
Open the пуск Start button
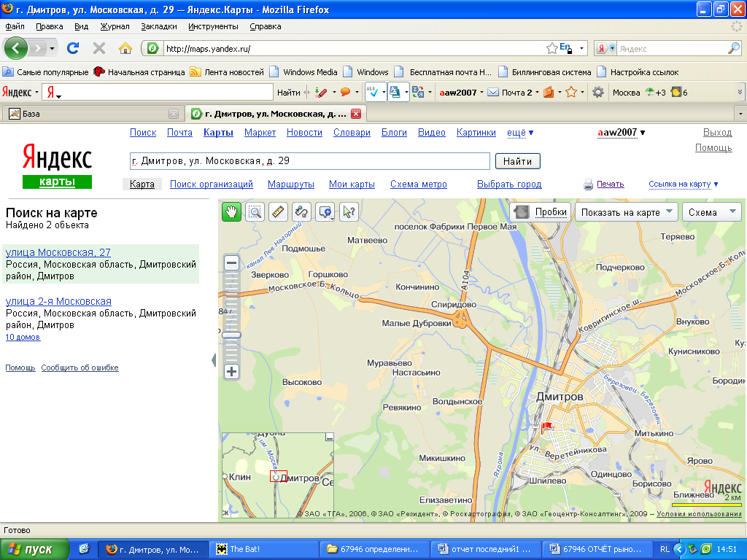point(34,550)
